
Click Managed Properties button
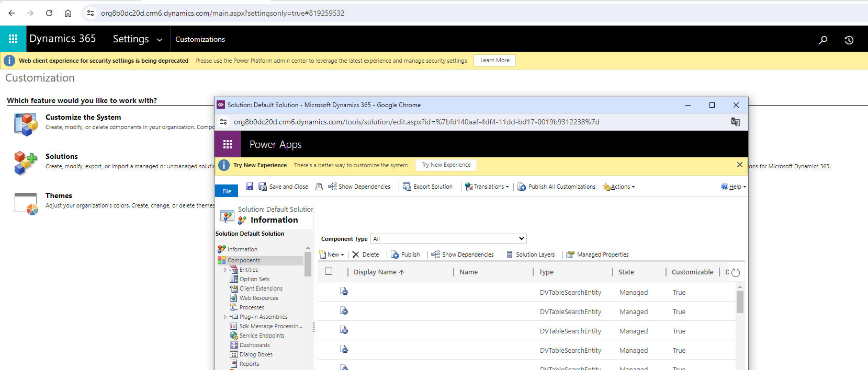[598, 255]
